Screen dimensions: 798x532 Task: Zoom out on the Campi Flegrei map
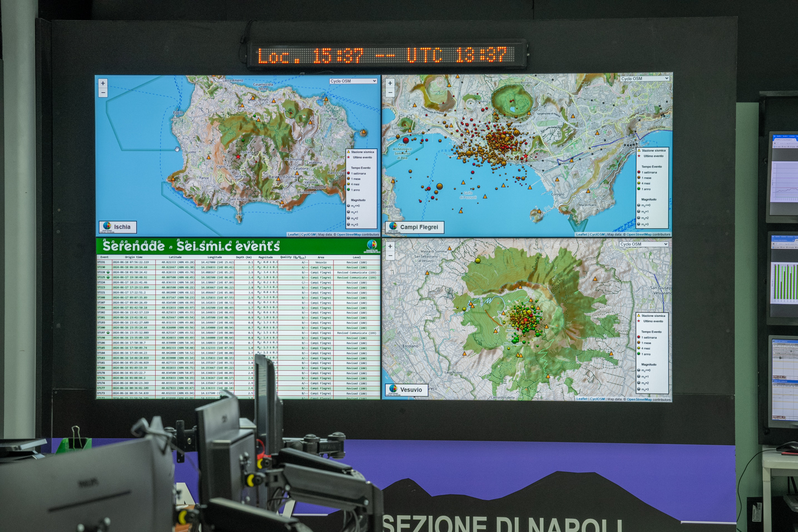click(x=390, y=92)
